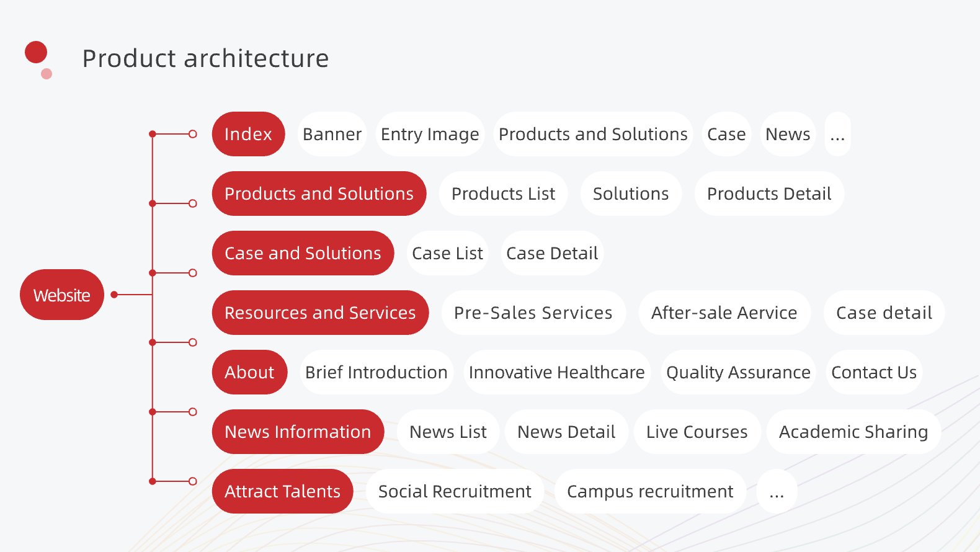
Task: Click the Resources and Services pill
Action: [x=320, y=313]
